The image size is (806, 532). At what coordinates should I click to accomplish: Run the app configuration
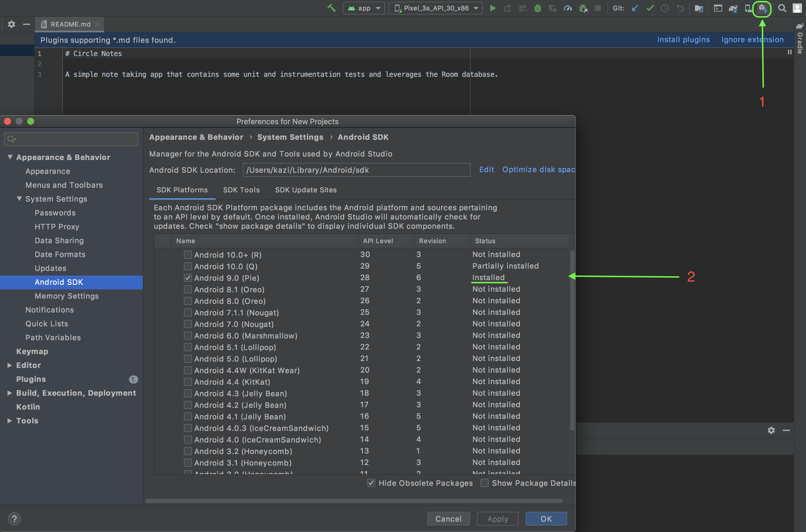(492, 8)
